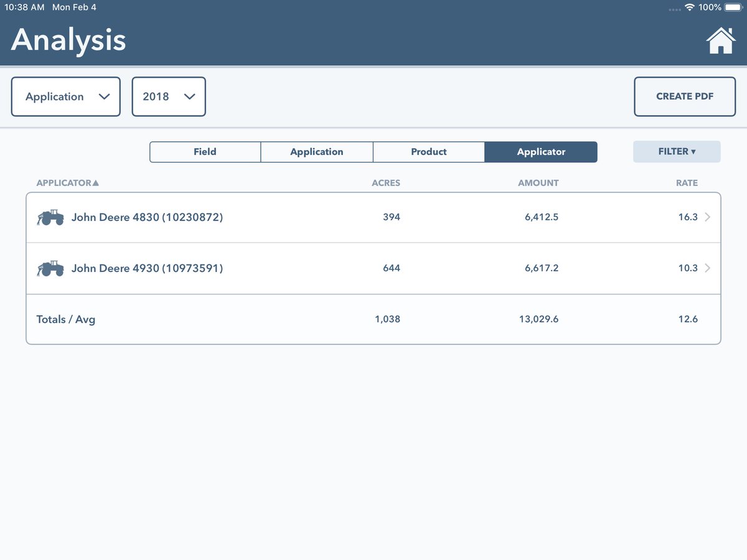Switch to the Application tab
This screenshot has height=560, width=747.
click(x=317, y=152)
